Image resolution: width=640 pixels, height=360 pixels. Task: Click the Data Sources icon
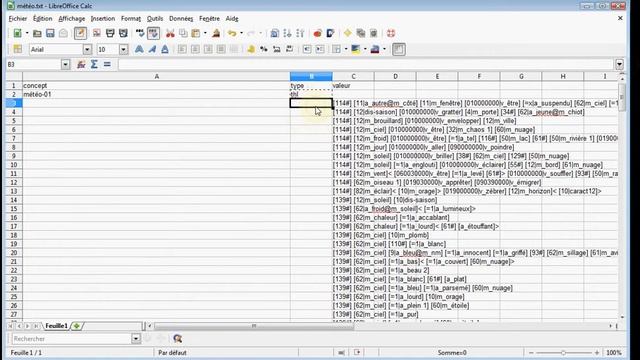[373, 33]
